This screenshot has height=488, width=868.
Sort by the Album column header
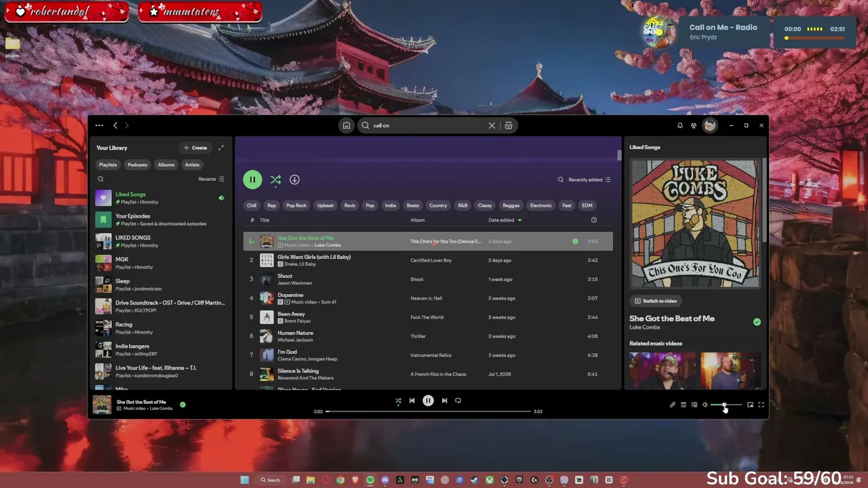418,220
